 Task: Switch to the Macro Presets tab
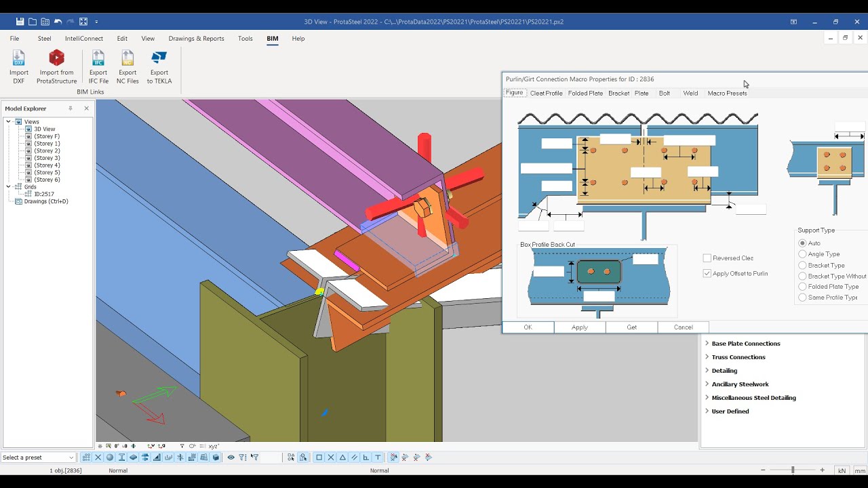[727, 94]
